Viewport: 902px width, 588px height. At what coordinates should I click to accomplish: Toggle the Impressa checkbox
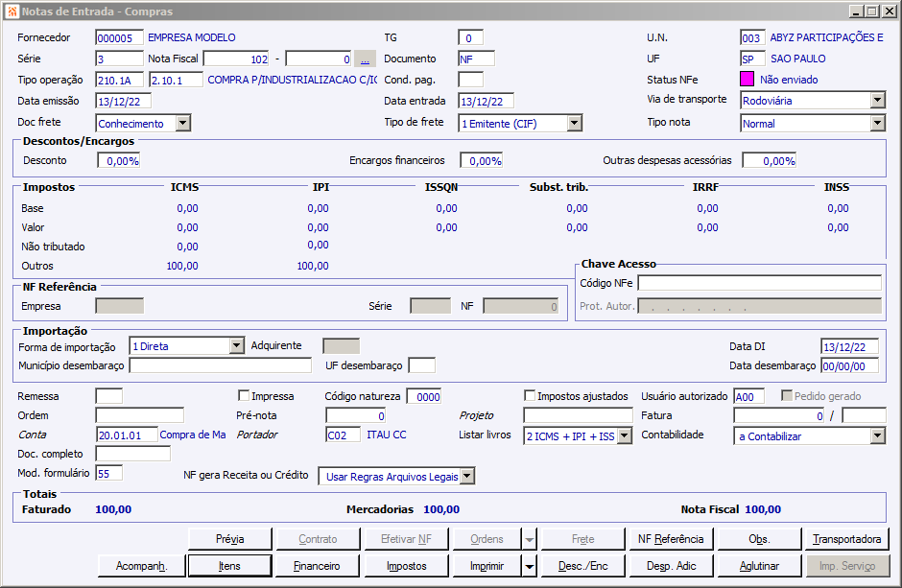244,396
